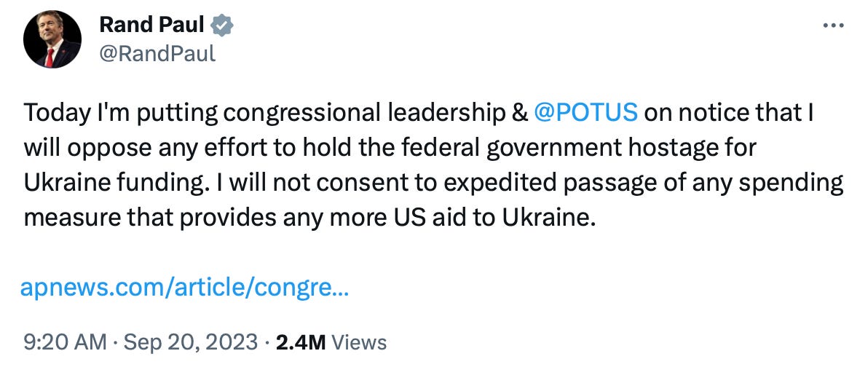The width and height of the screenshot is (868, 367).
Task: Click the Rand Paul display name
Action: pos(151,25)
